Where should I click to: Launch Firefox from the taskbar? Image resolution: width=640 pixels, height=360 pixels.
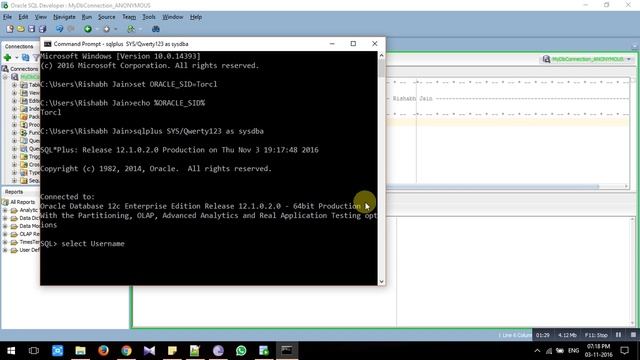pos(103,351)
